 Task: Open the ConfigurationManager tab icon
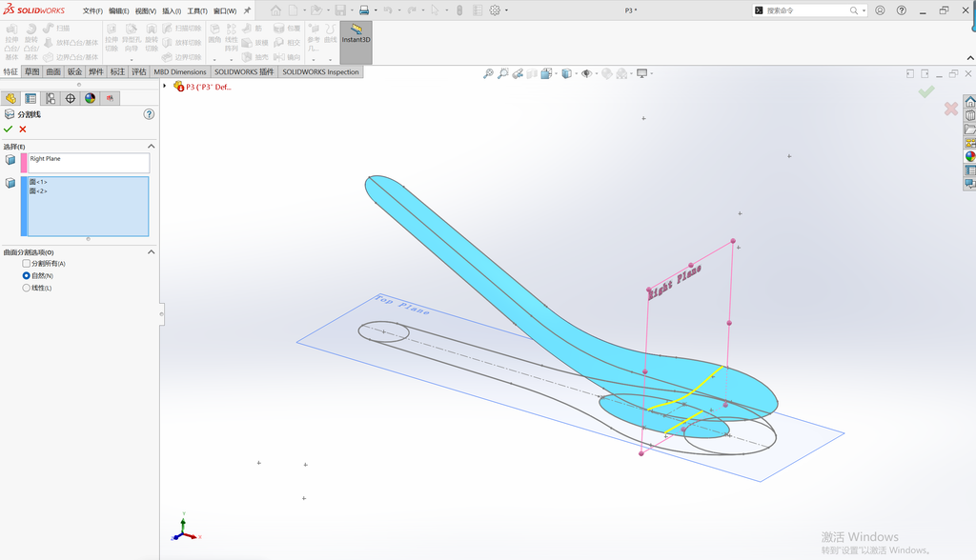point(51,98)
